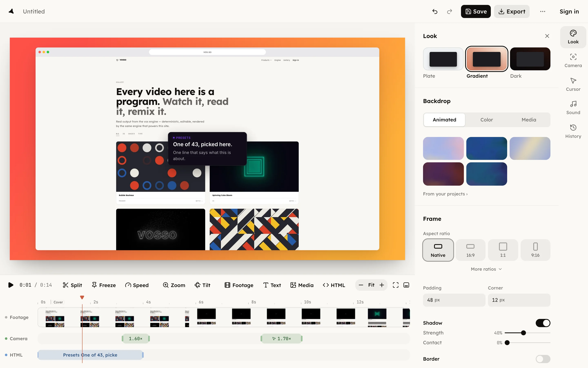
Task: Select the Plate look preset
Action: pos(443,59)
